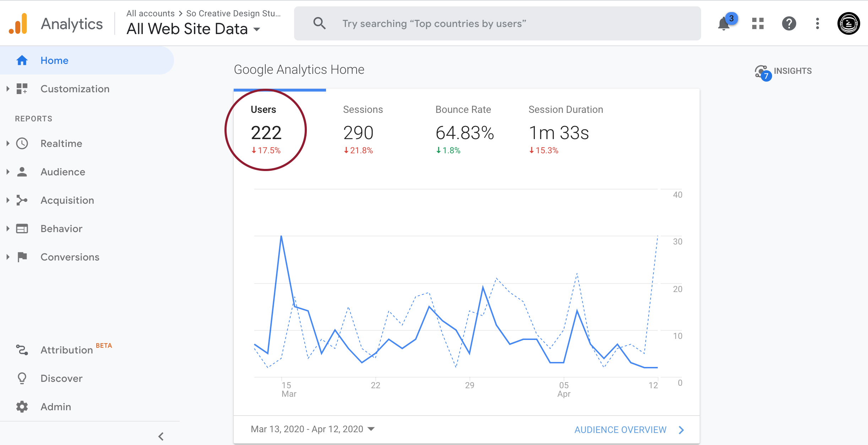Click the Admin gear icon

(x=22, y=407)
